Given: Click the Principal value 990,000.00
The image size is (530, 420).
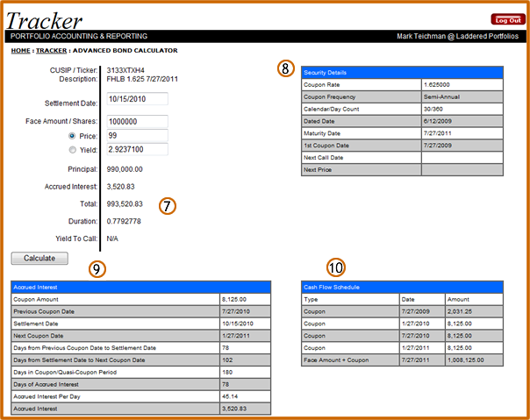Looking at the screenshot, I should click(125, 169).
